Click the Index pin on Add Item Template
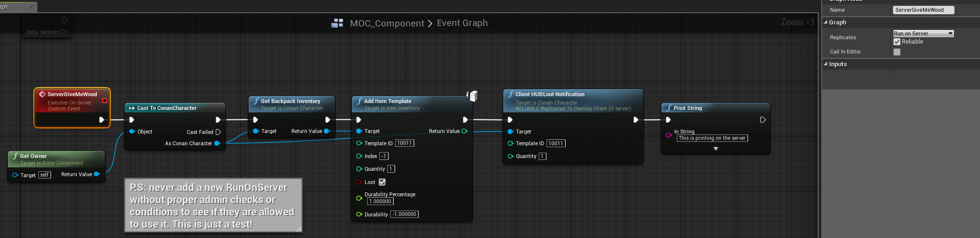The width and height of the screenshot is (980, 238). [x=359, y=156]
